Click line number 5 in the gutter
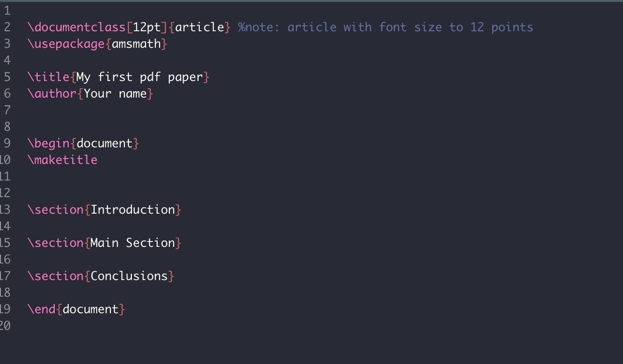 (7, 77)
